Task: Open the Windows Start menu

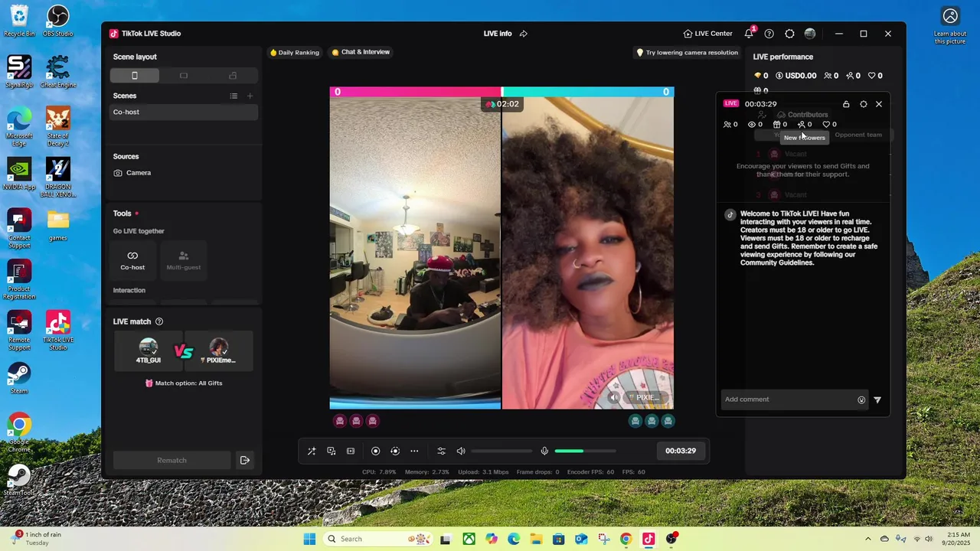Action: click(309, 539)
